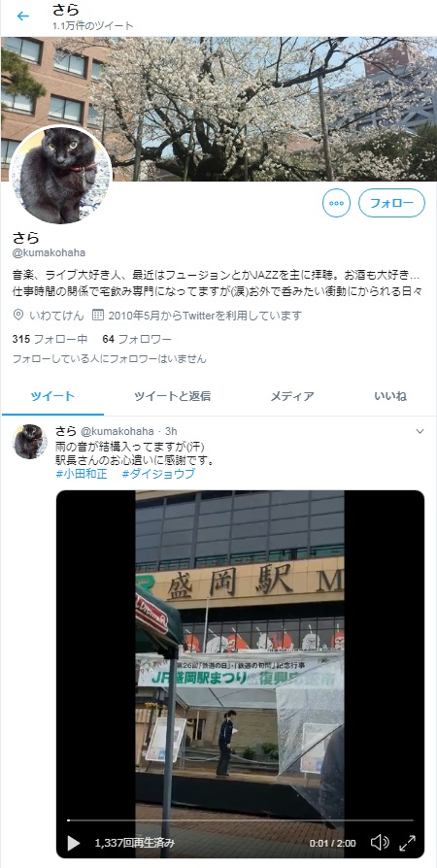View the cherry blossom header image
The image size is (437, 868).
(x=218, y=109)
